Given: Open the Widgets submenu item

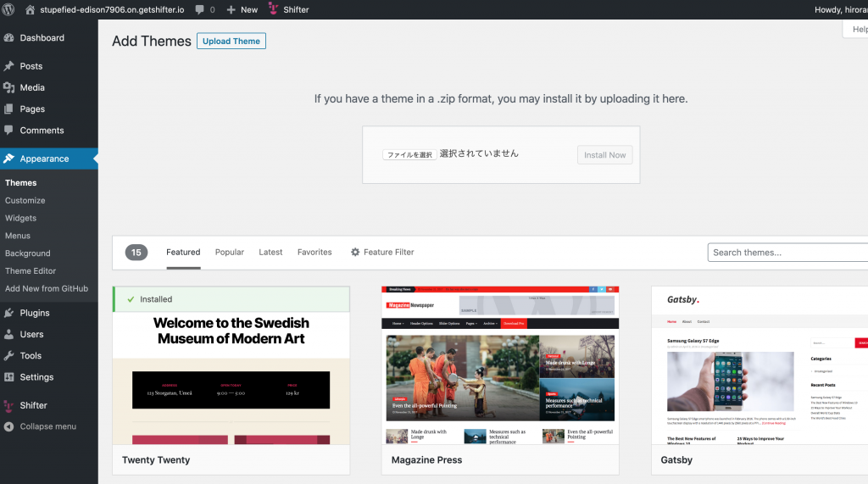Looking at the screenshot, I should click(x=21, y=218).
